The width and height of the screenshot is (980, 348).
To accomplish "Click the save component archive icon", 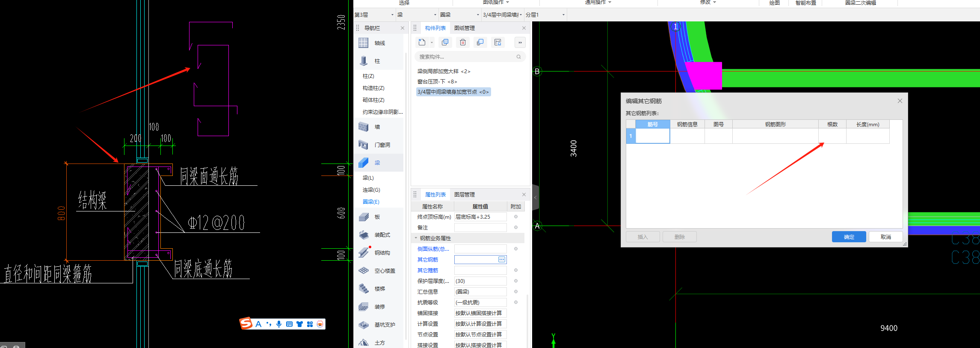I will [498, 42].
